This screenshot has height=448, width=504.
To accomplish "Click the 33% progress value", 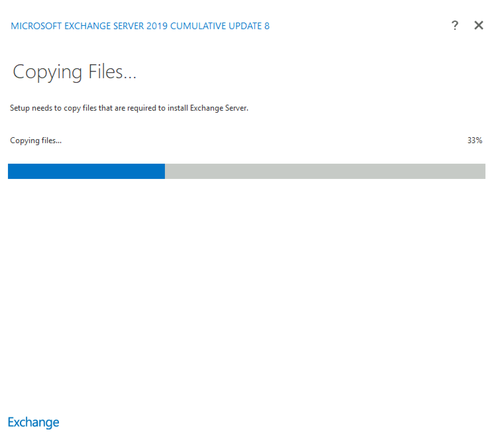I will tap(475, 140).
